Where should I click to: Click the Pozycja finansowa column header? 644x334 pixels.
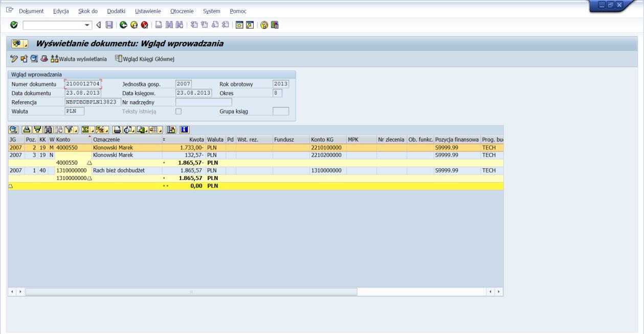tap(457, 139)
